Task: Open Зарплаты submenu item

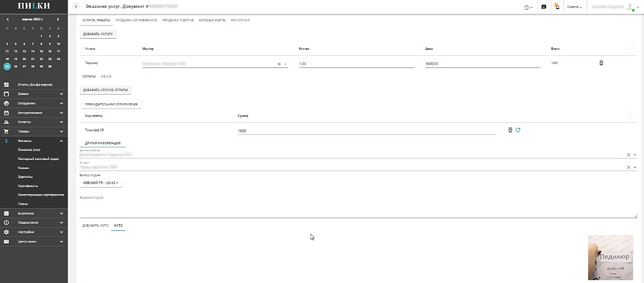Action: [25, 177]
